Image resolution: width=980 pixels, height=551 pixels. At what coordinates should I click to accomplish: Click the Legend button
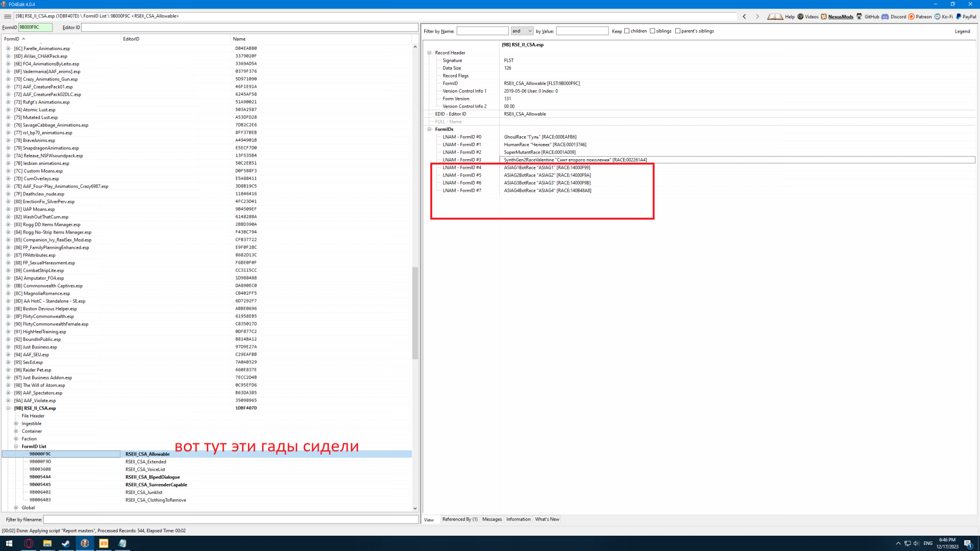[x=962, y=31]
